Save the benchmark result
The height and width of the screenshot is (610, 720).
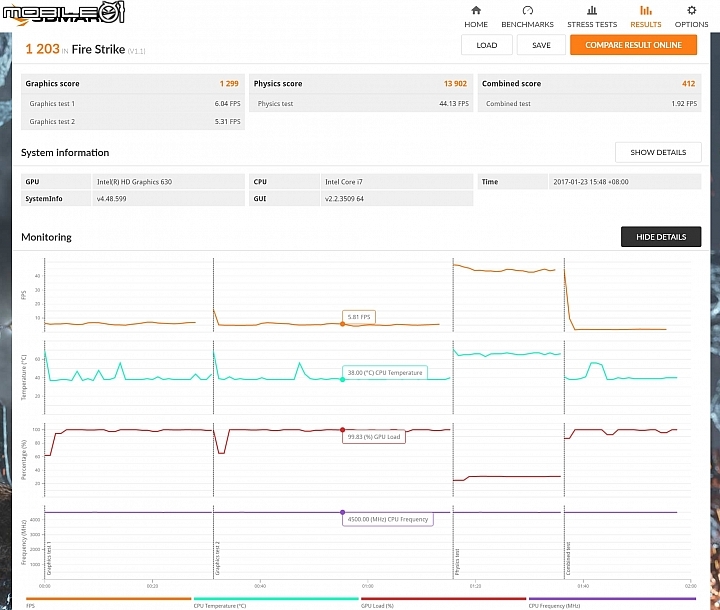pos(541,45)
